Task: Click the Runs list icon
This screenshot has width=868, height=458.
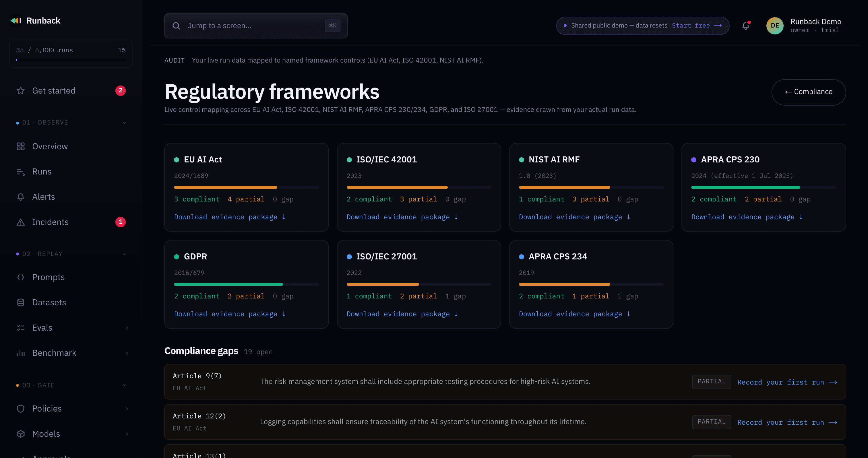Action: coord(21,172)
